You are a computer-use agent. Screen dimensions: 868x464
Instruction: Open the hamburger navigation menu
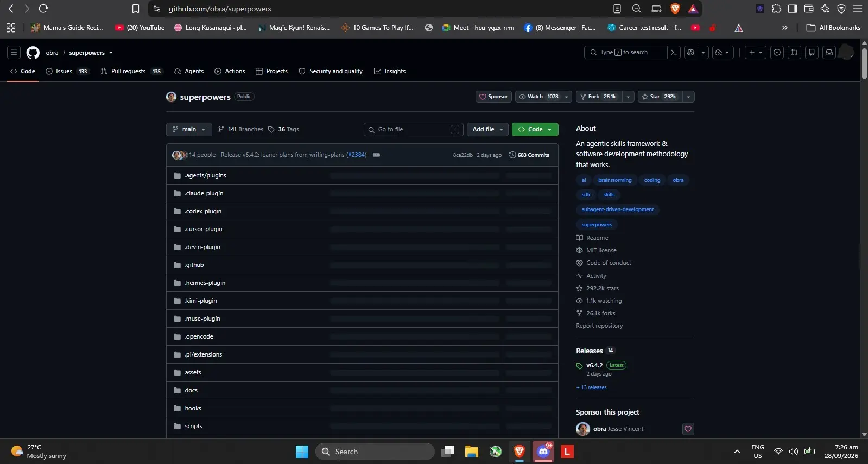click(14, 53)
